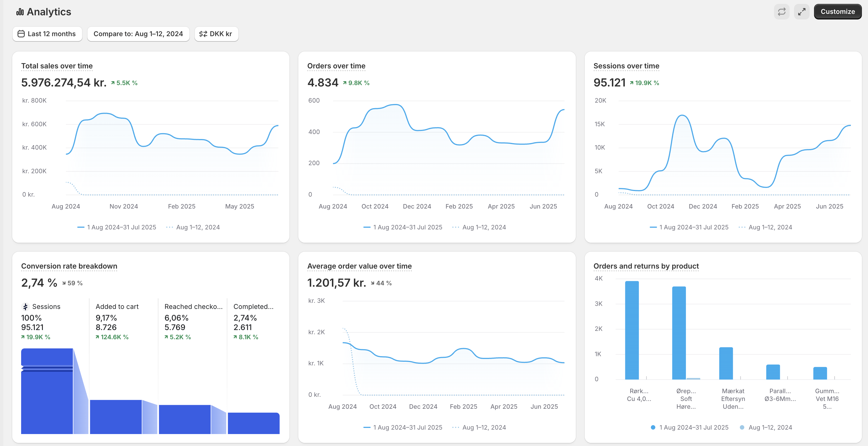Open Average order value over time report
868x446 pixels.
tap(359, 266)
